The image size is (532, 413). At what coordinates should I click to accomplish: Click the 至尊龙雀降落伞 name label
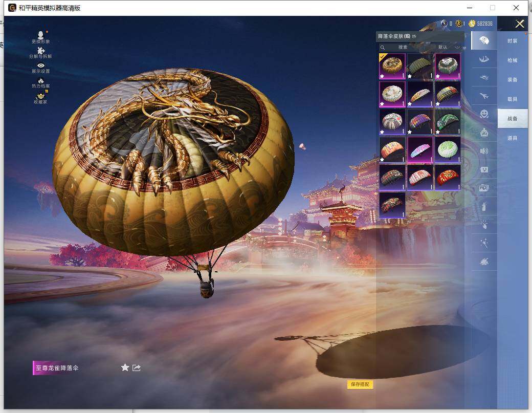pos(57,368)
